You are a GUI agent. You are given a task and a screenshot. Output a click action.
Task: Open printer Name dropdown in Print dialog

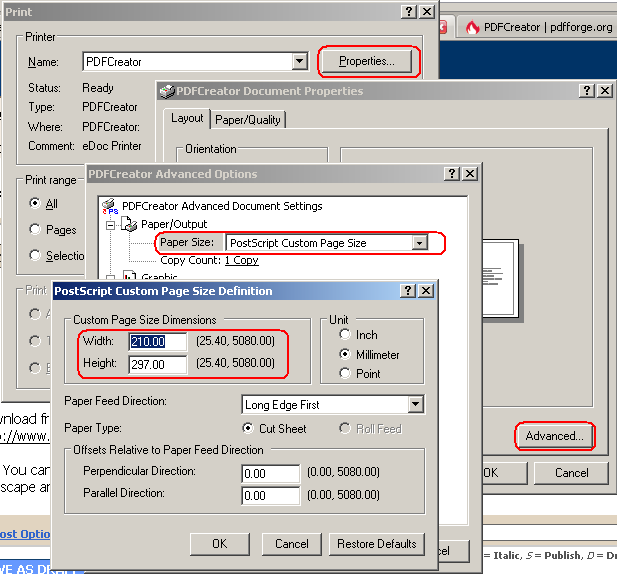pyautogui.click(x=299, y=61)
